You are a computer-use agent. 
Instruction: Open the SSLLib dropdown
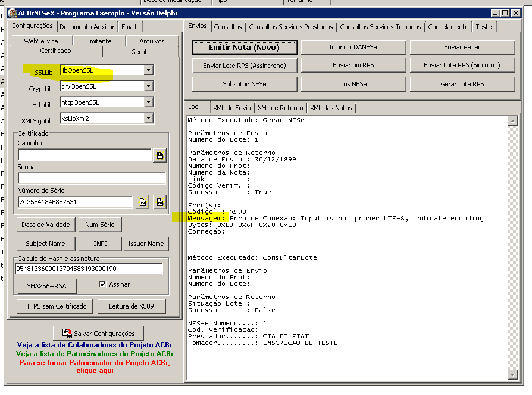(x=148, y=70)
